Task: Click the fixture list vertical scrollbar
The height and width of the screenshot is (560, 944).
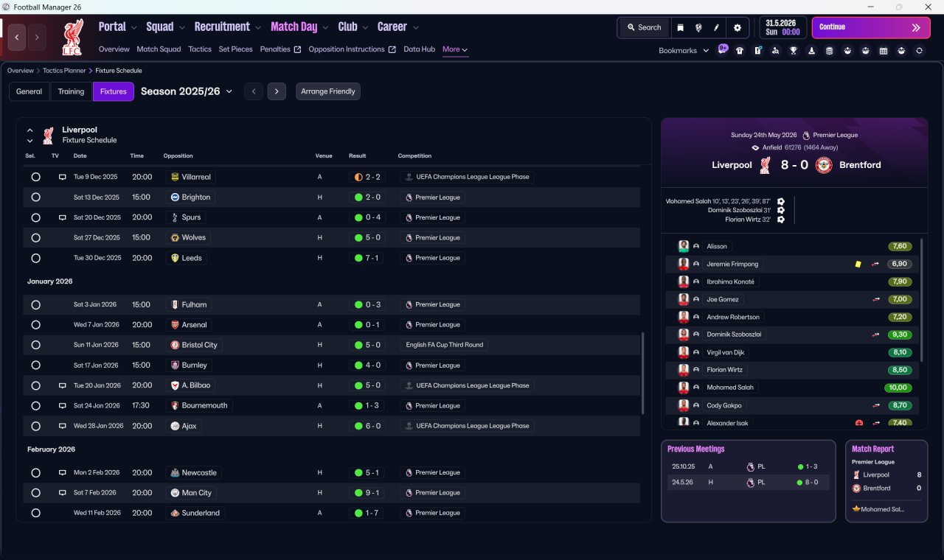Action: tap(644, 374)
